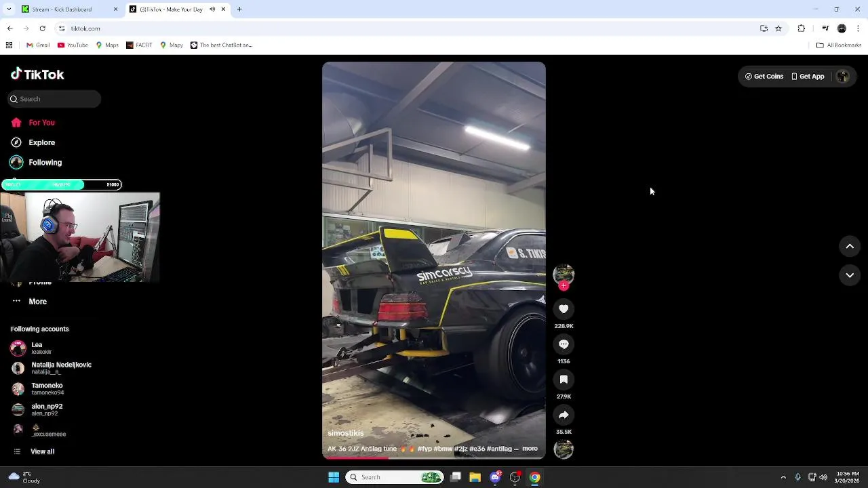Image resolution: width=868 pixels, height=488 pixels.
Task: Open Chrome media controls icon
Action: click(x=825, y=28)
